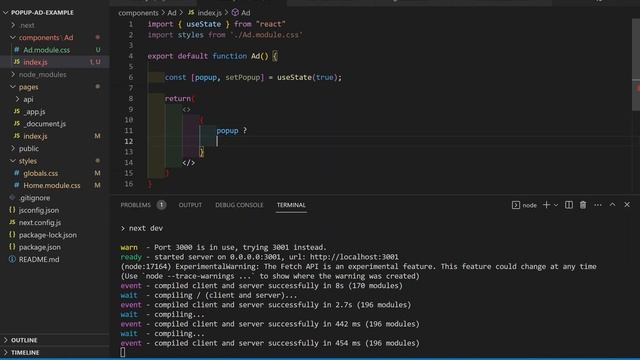Split the terminal

(x=569, y=205)
